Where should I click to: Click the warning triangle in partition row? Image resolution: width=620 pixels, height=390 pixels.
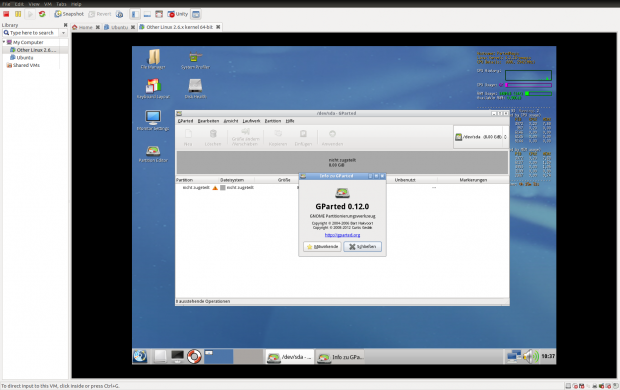(x=215, y=188)
